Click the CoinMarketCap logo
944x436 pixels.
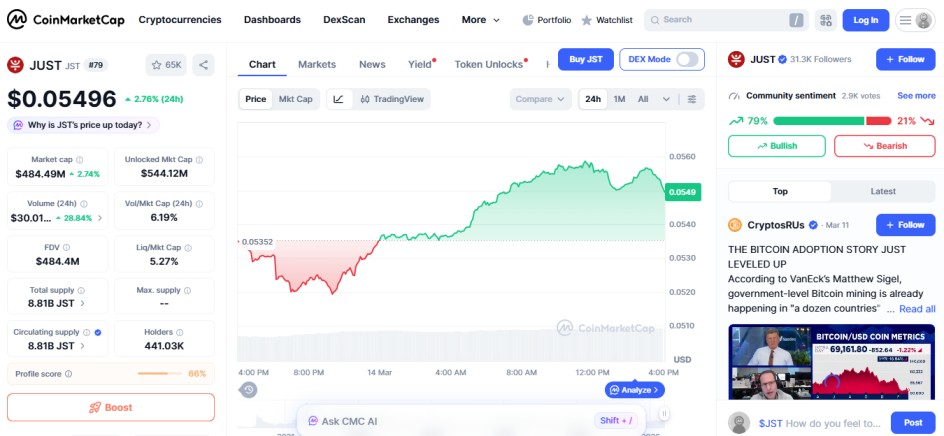(66, 20)
